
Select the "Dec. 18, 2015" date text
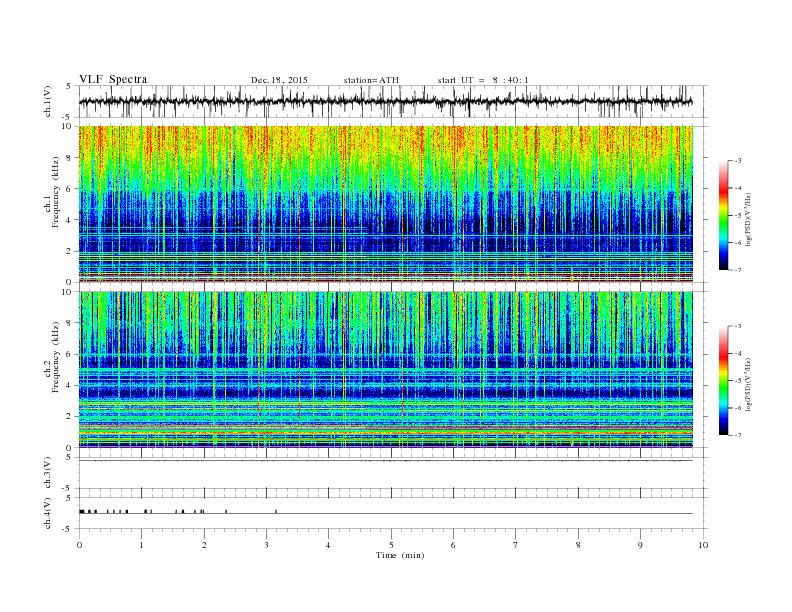point(279,80)
